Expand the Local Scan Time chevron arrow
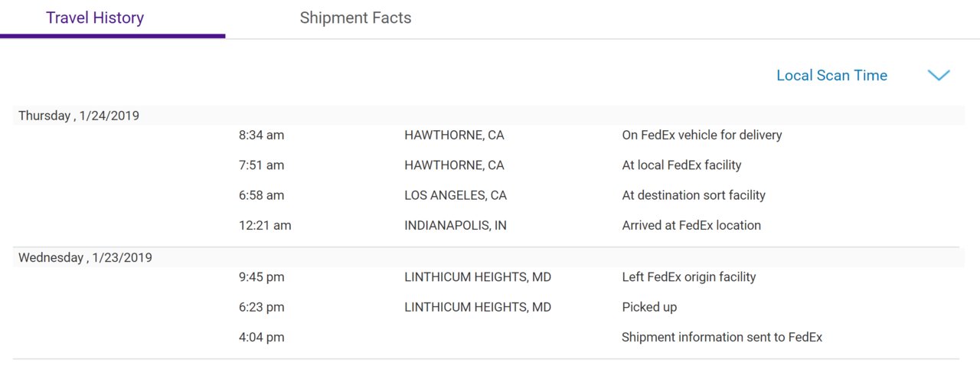The width and height of the screenshot is (980, 366). [939, 75]
